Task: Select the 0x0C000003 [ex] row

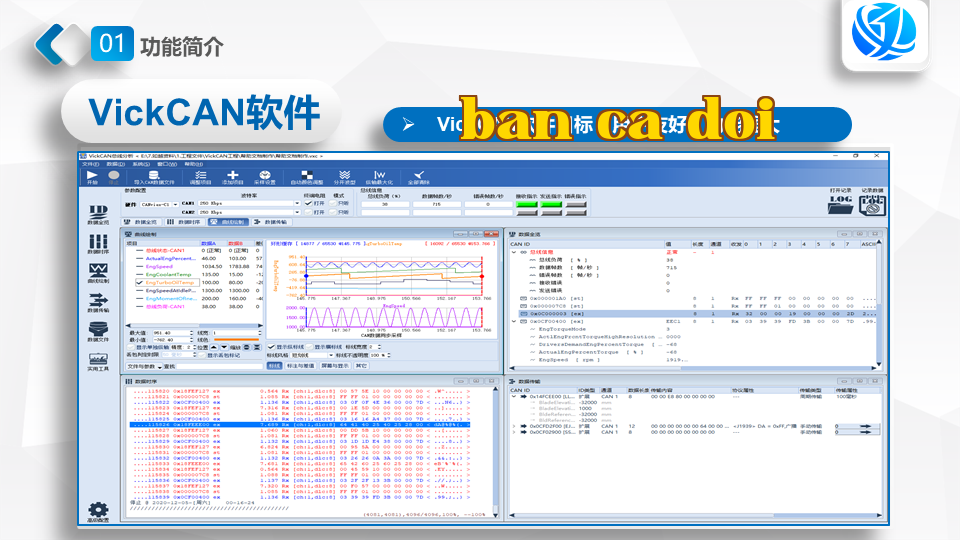Action: pyautogui.click(x=695, y=313)
